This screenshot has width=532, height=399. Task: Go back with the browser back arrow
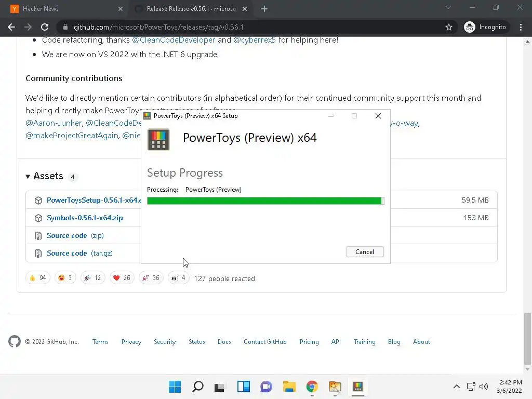[11, 27]
